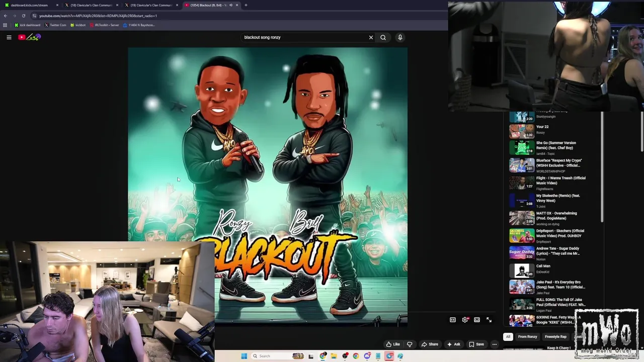Image resolution: width=644 pixels, height=362 pixels.
Task: Save the video to a playlist
Action: [476, 344]
